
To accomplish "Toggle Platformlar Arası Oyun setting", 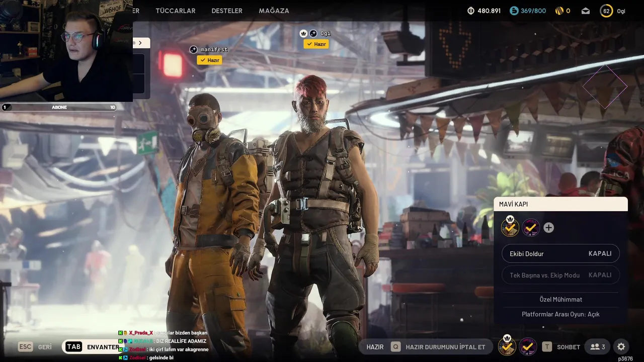I will [x=560, y=314].
